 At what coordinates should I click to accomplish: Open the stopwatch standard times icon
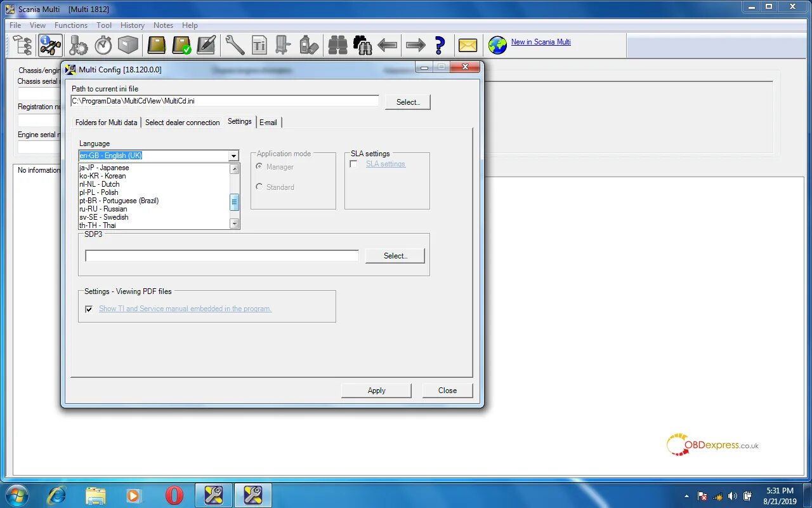click(x=103, y=45)
